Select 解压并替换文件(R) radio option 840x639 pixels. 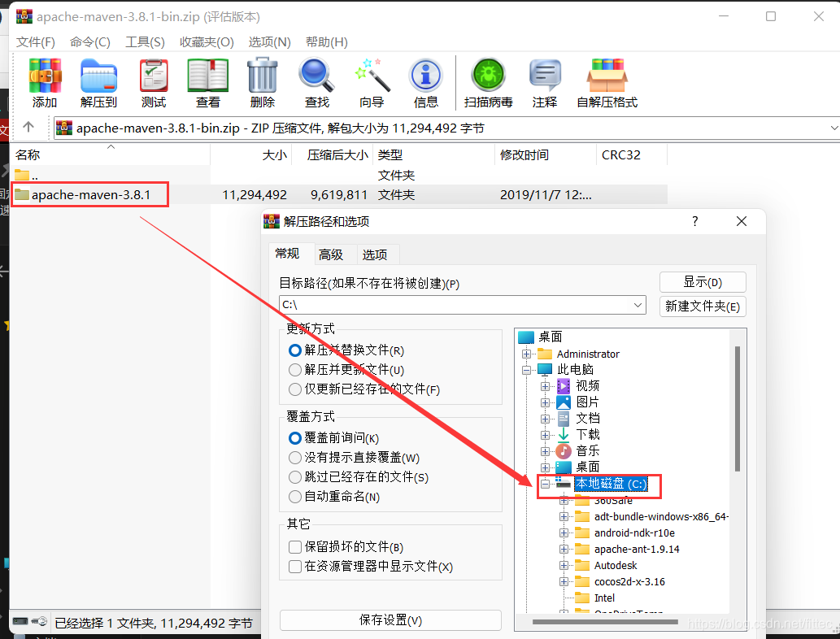coord(294,350)
